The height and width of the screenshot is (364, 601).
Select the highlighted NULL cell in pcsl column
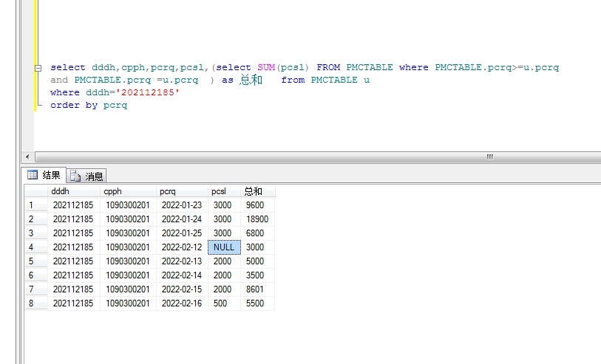[224, 247]
